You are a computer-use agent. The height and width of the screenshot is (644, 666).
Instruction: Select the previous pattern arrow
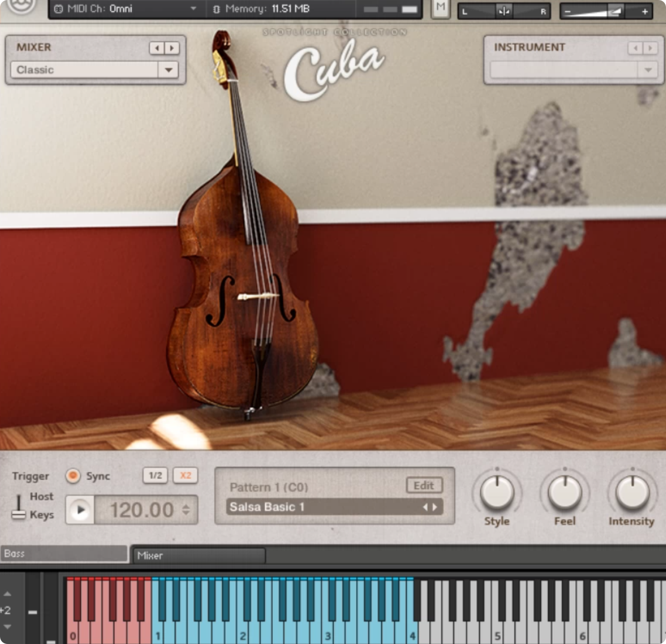pos(425,507)
